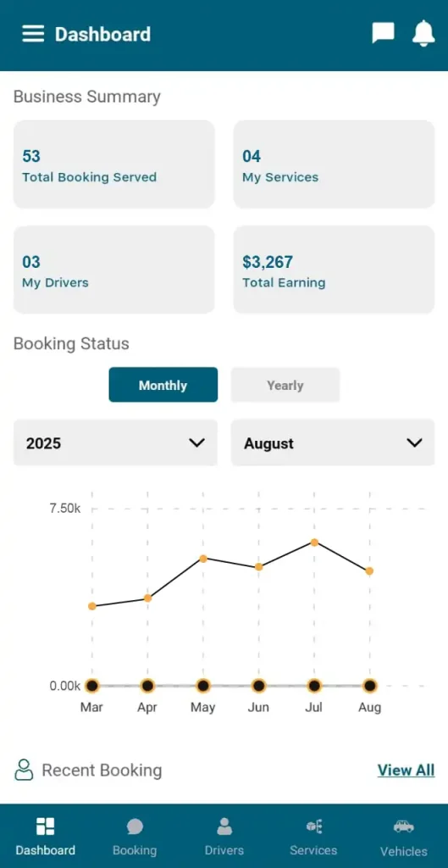This screenshot has height=868, width=448.
Task: Open the My Drivers summary card
Action: [114, 270]
